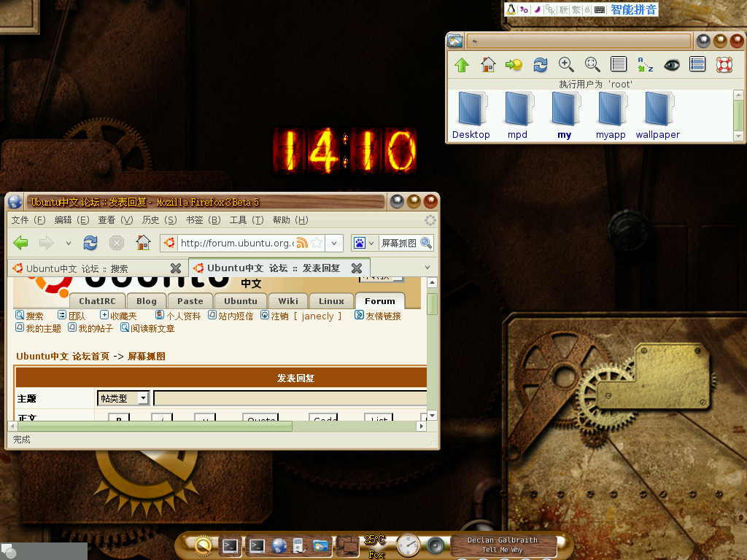Toggle hidden files with the eye icon
Viewport: 747px width, 560px height.
pyautogui.click(x=671, y=64)
